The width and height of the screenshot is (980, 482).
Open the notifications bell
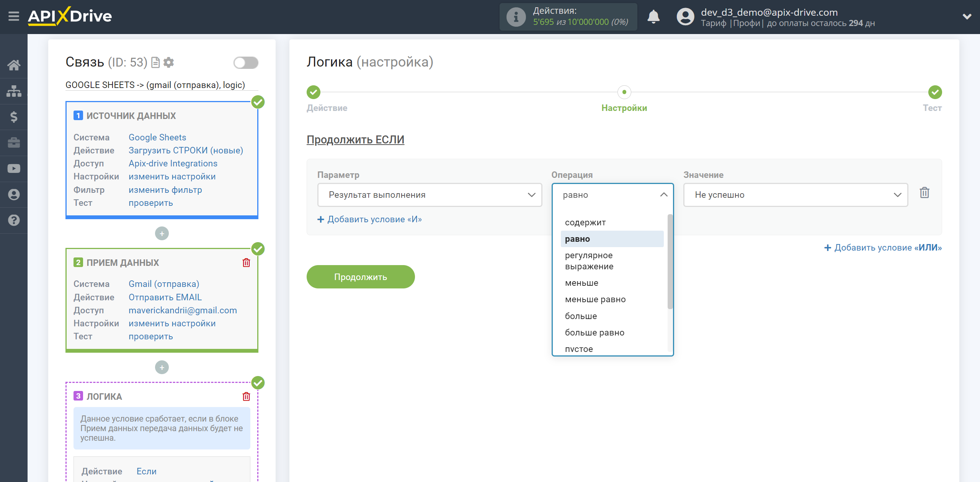click(x=653, y=17)
